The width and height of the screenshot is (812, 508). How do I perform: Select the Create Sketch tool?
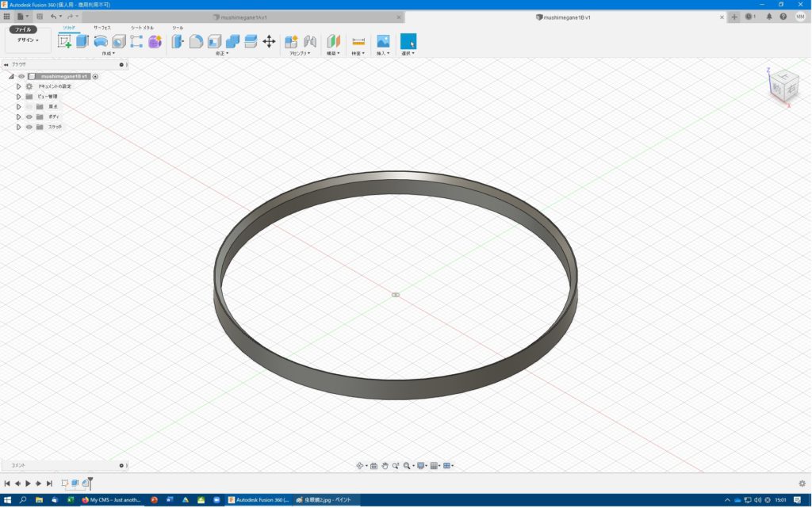(x=65, y=41)
